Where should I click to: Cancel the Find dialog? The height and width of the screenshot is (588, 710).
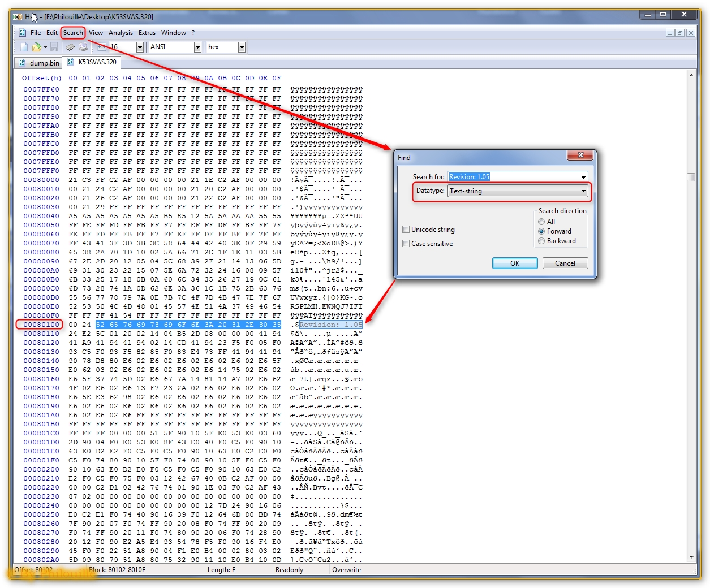pyautogui.click(x=565, y=263)
